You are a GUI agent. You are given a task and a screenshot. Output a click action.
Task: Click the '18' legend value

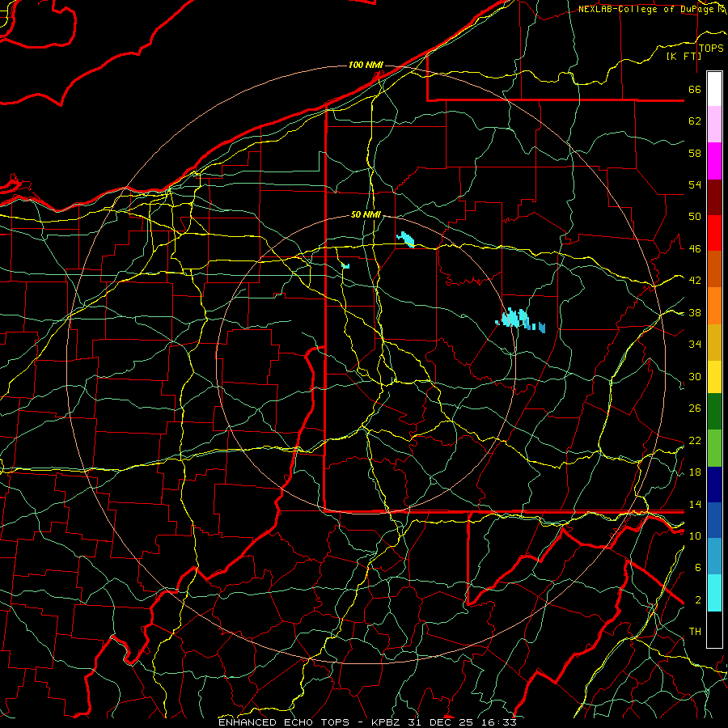695,472
